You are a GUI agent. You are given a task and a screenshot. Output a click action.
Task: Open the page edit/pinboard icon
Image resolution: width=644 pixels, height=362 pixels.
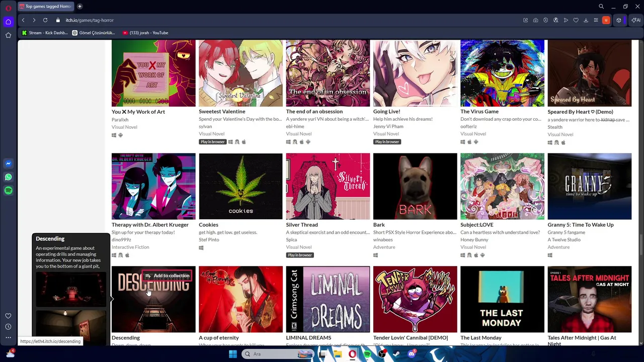526,20
